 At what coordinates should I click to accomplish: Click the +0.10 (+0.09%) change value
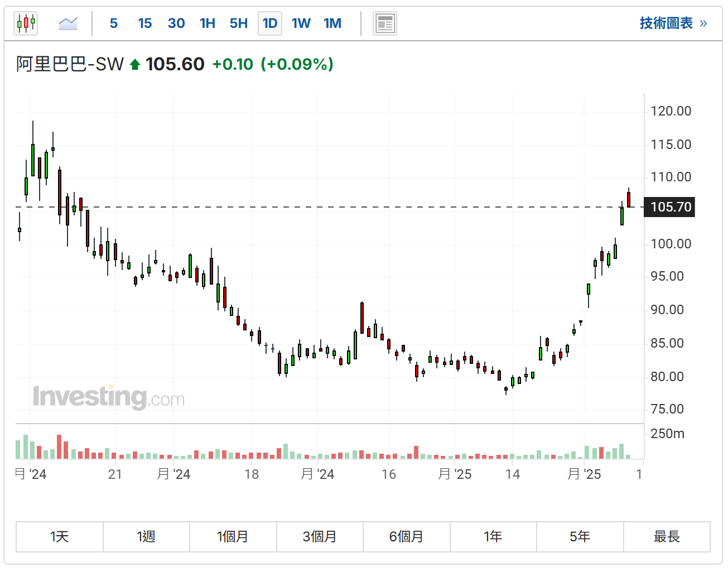[273, 64]
